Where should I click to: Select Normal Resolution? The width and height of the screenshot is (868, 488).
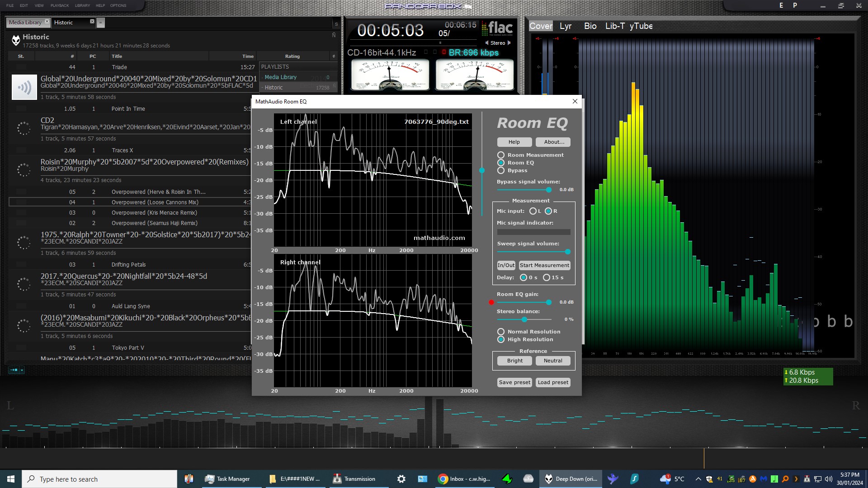[x=501, y=332]
